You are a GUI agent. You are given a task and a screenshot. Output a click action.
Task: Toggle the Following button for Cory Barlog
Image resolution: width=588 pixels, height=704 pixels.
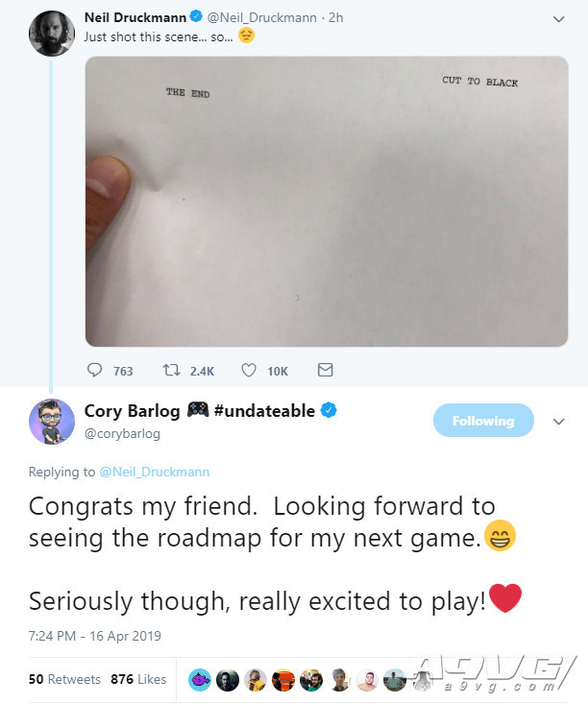point(481,421)
